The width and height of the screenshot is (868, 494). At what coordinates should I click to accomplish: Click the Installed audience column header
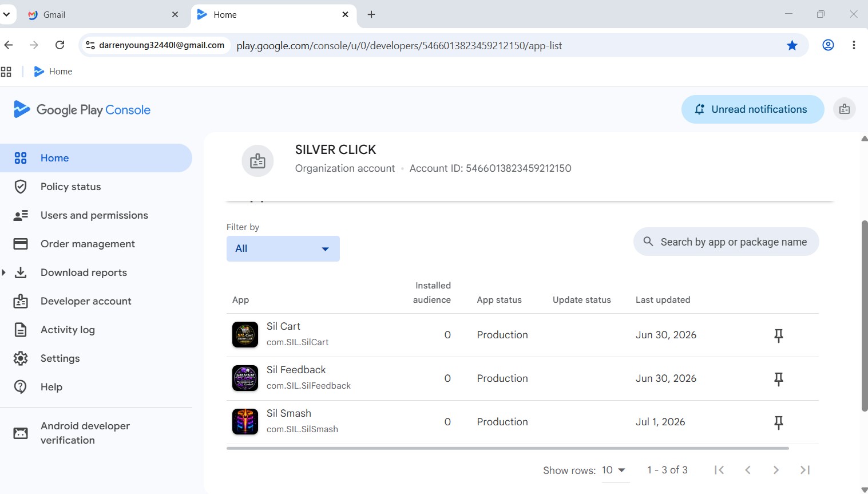click(x=432, y=293)
